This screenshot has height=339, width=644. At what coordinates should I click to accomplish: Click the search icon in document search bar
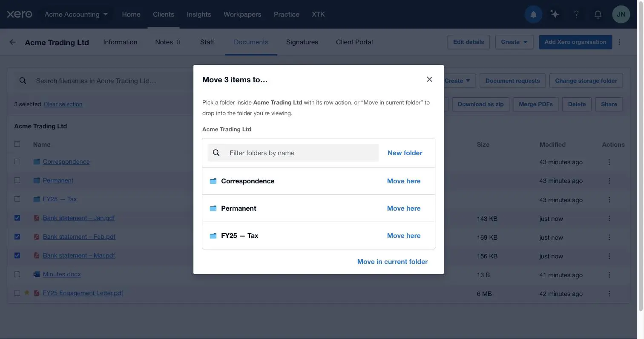pos(23,81)
